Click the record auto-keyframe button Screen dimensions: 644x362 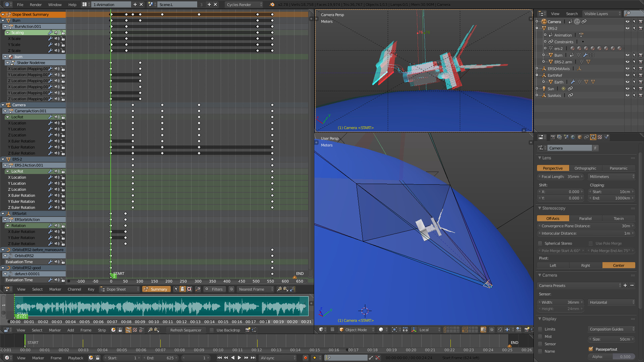click(305, 358)
